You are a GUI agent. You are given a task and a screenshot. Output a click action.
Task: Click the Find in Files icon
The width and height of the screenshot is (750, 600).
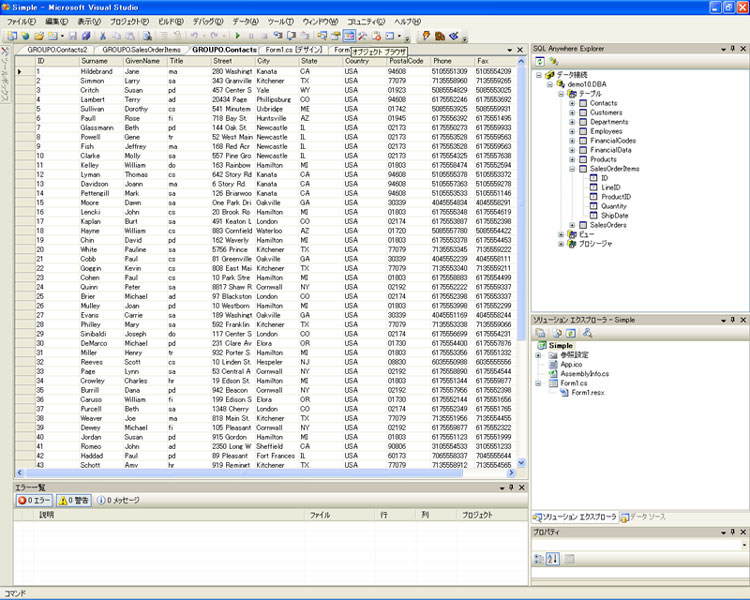click(x=147, y=36)
